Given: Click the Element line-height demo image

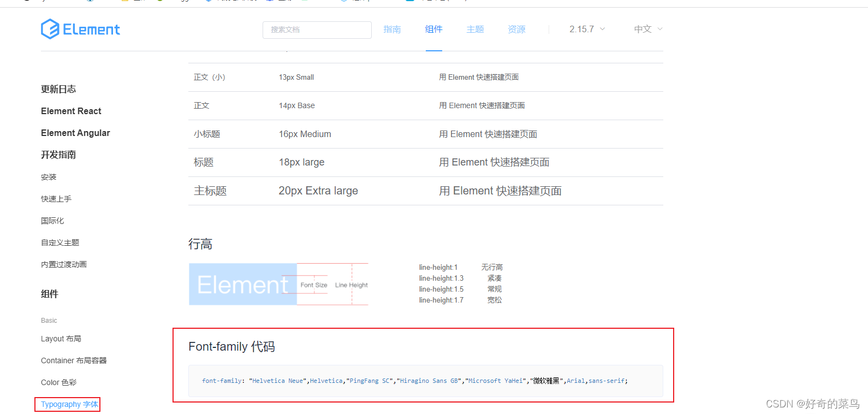Looking at the screenshot, I should [278, 284].
